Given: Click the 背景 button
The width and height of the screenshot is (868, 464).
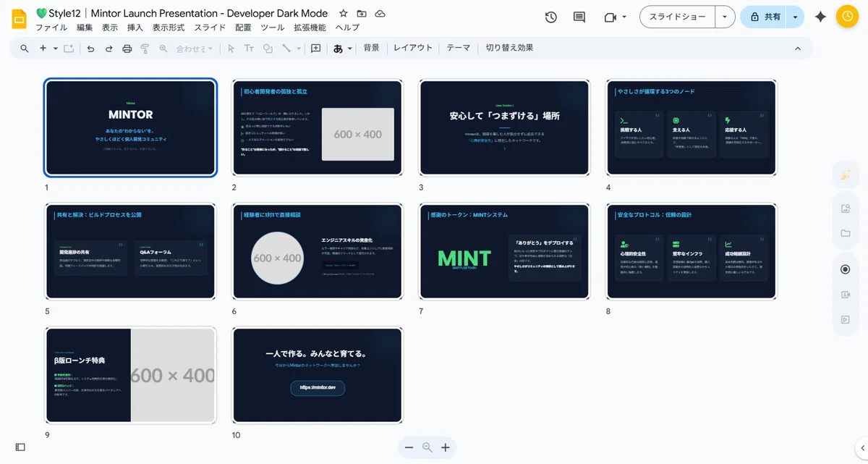Looking at the screenshot, I should point(371,48).
